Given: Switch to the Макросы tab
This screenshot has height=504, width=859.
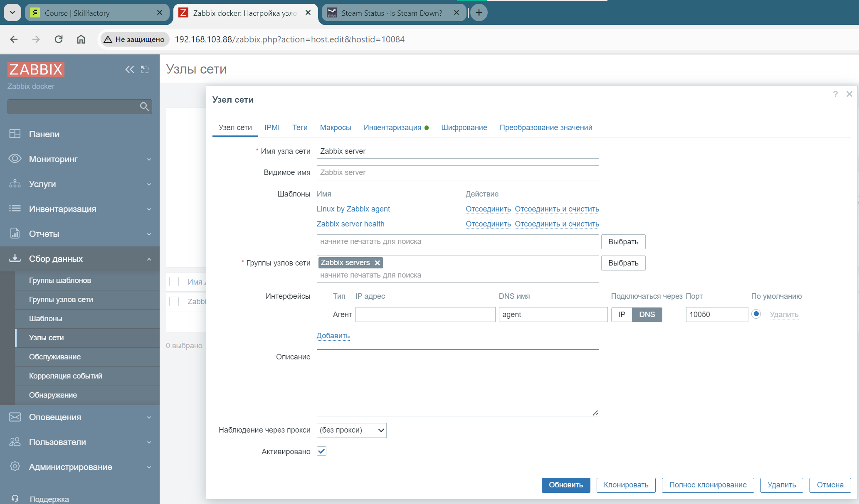Looking at the screenshot, I should tap(335, 128).
